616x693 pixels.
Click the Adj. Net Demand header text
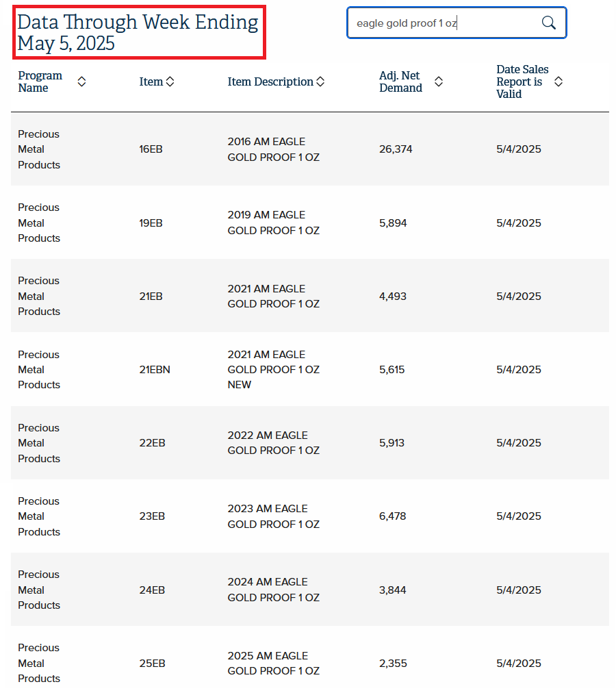coord(400,81)
